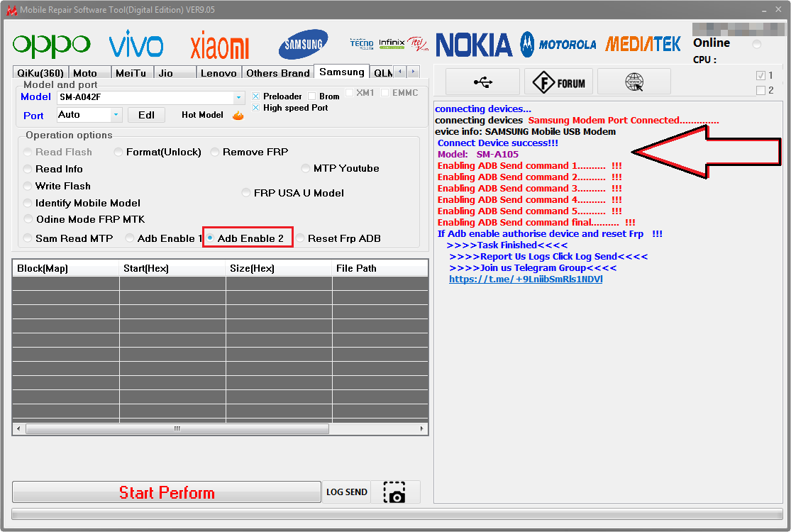Screen dimensions: 791x532
Task: Switch to the Lenovo tab
Action: (x=219, y=73)
